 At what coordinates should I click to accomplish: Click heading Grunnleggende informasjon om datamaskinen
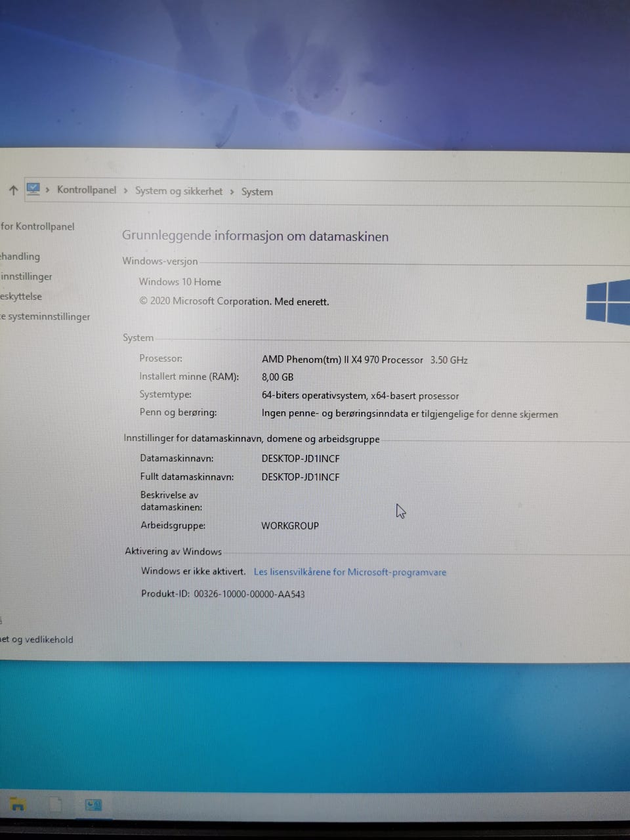(255, 236)
